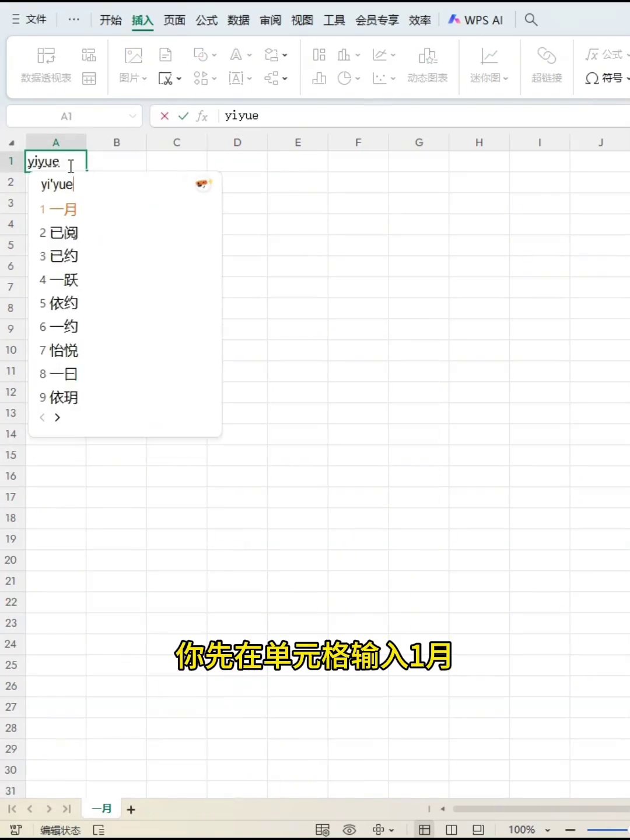Image resolution: width=630 pixels, height=840 pixels.
Task: Select the 一月 sheet tab
Action: (102, 808)
